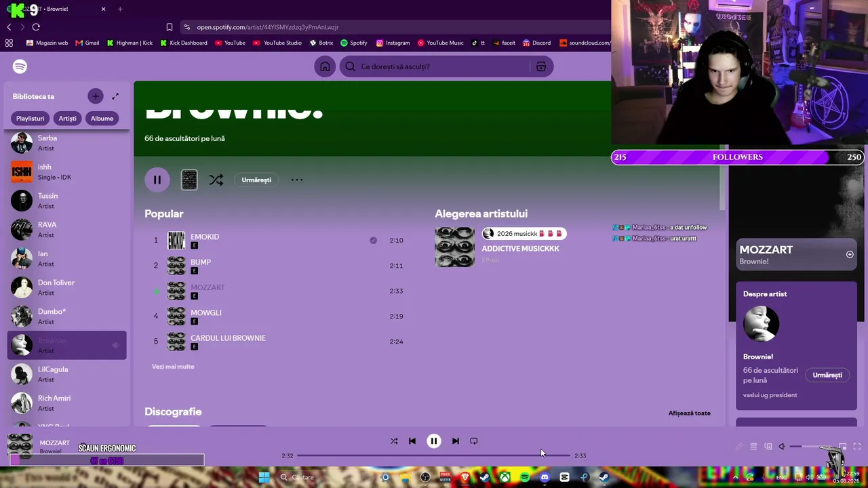The height and width of the screenshot is (488, 868).
Task: Skip to the next track
Action: point(456,441)
